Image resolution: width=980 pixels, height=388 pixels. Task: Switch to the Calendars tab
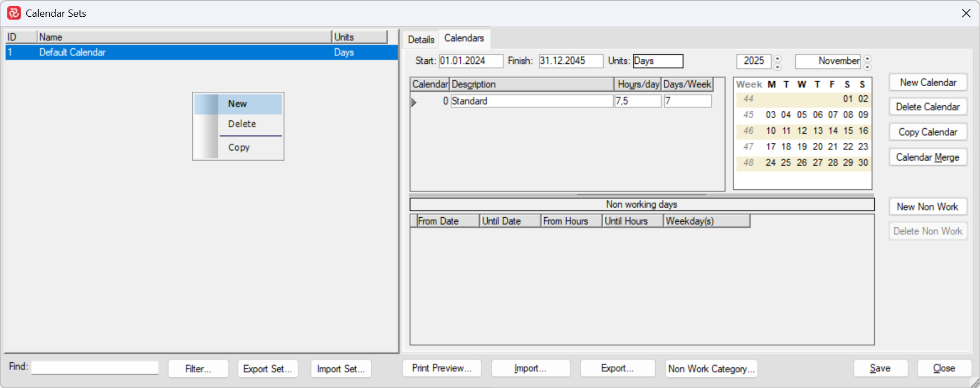pyautogui.click(x=464, y=38)
